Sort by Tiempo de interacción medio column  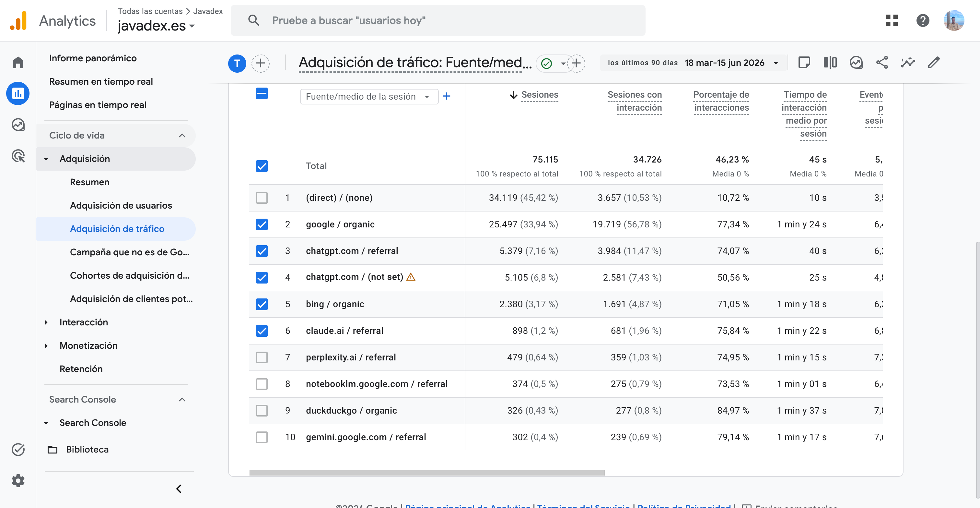point(804,114)
